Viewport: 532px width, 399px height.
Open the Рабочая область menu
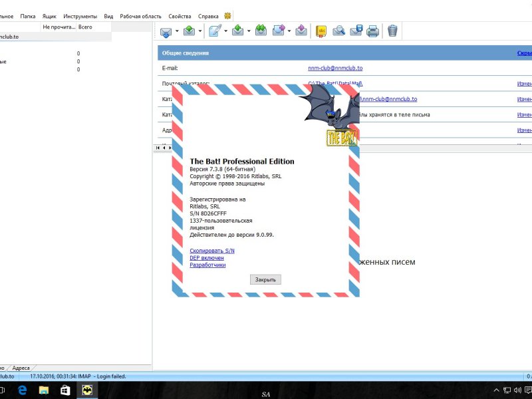[140, 16]
